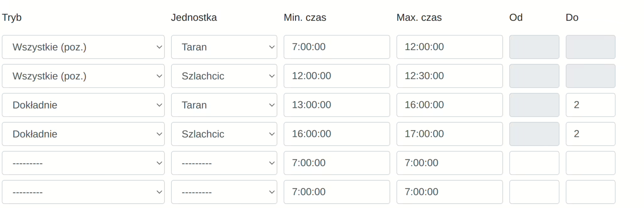This screenshot has width=644, height=208.
Task: Select the Max. czas field showing 17:00:00
Action: click(x=449, y=134)
